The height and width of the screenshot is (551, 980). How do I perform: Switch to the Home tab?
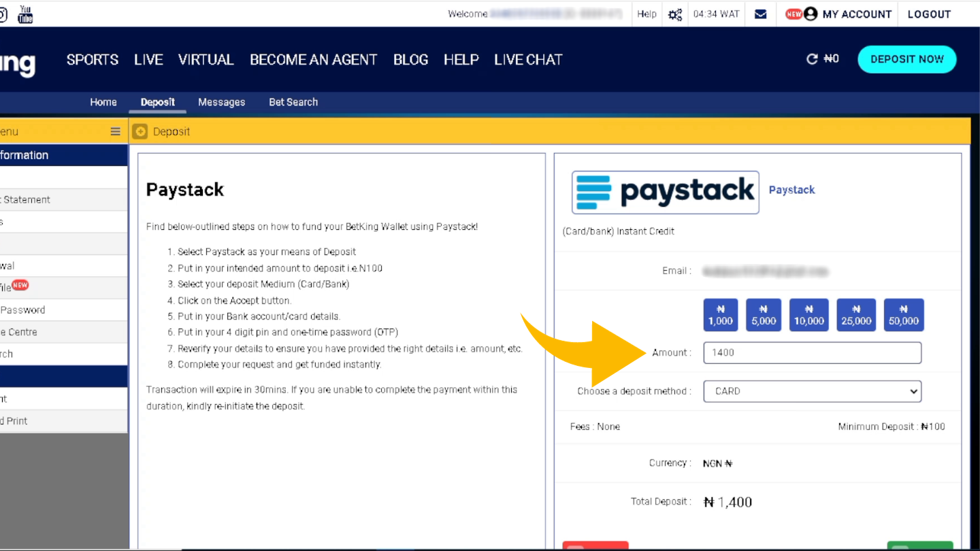tap(103, 102)
